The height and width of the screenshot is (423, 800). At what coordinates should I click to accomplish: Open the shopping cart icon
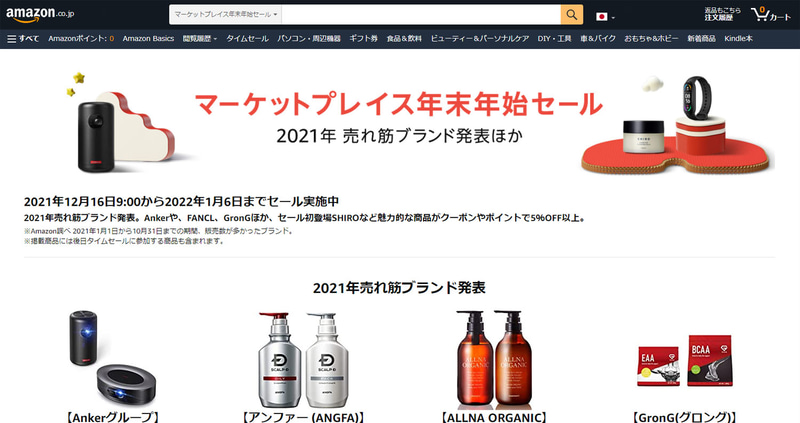coord(770,14)
